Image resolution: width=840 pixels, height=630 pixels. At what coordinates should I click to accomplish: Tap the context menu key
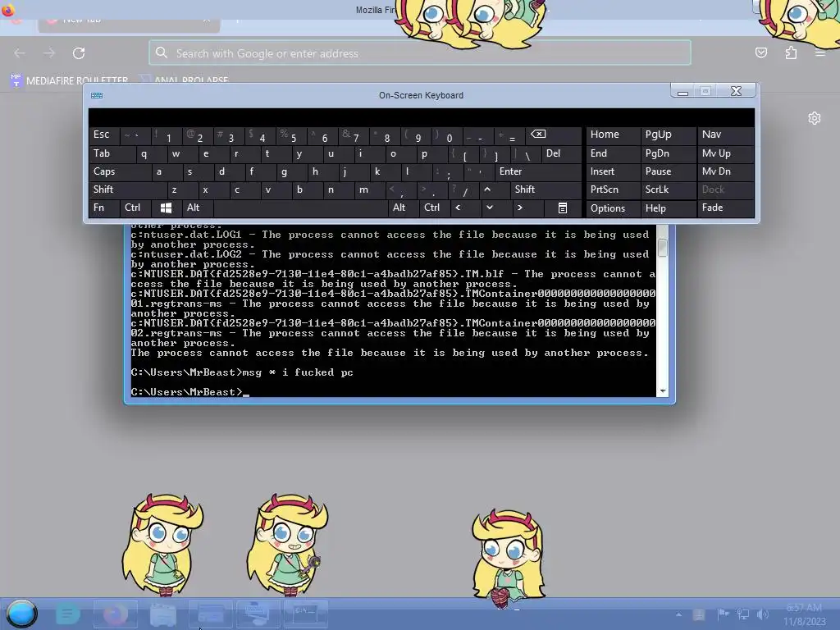coord(563,208)
